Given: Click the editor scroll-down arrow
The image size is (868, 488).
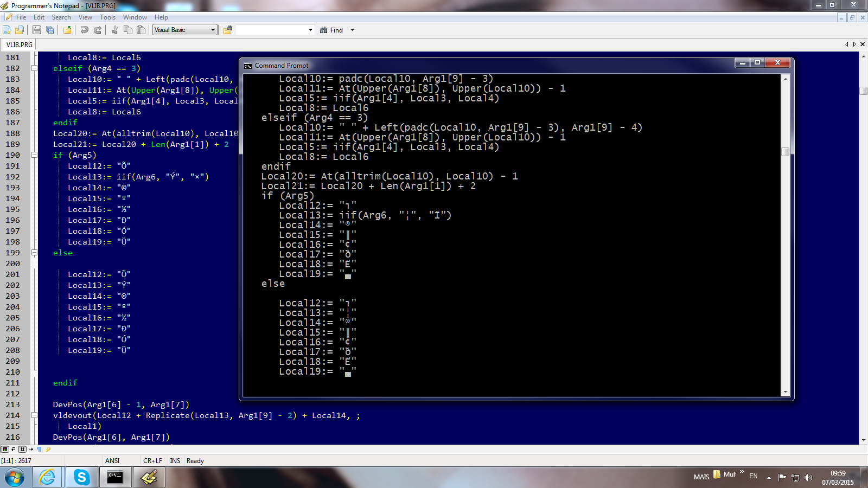Looking at the screenshot, I should tap(864, 440).
